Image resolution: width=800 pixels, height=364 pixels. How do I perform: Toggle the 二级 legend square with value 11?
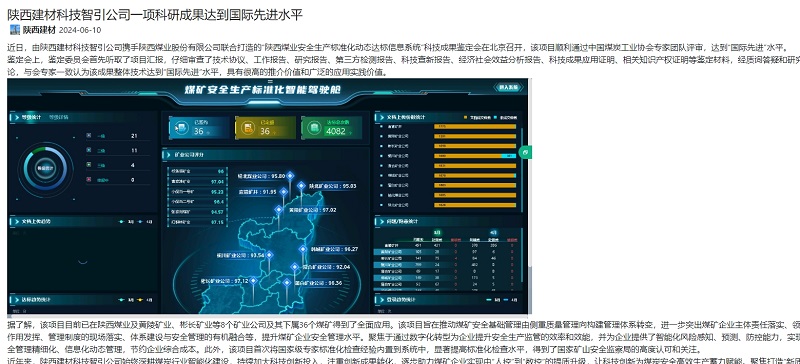point(89,151)
